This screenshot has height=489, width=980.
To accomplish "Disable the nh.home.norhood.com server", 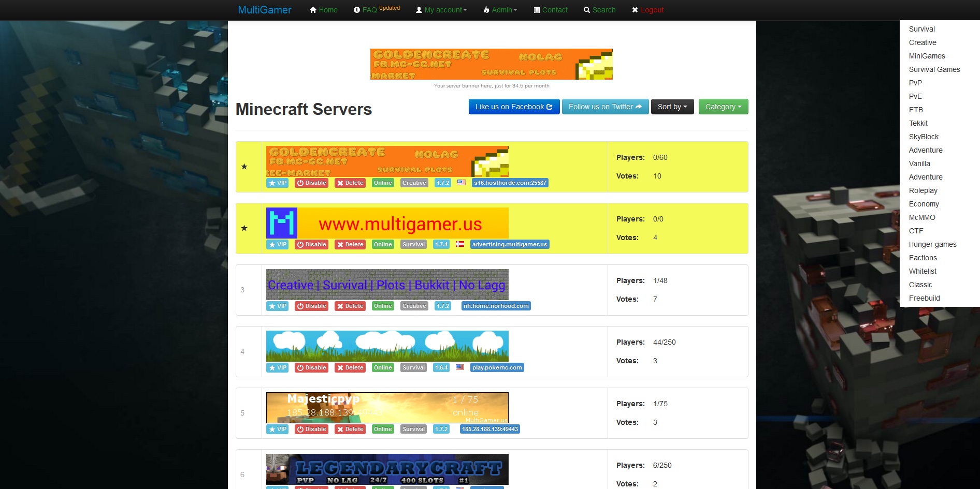I will pyautogui.click(x=312, y=306).
